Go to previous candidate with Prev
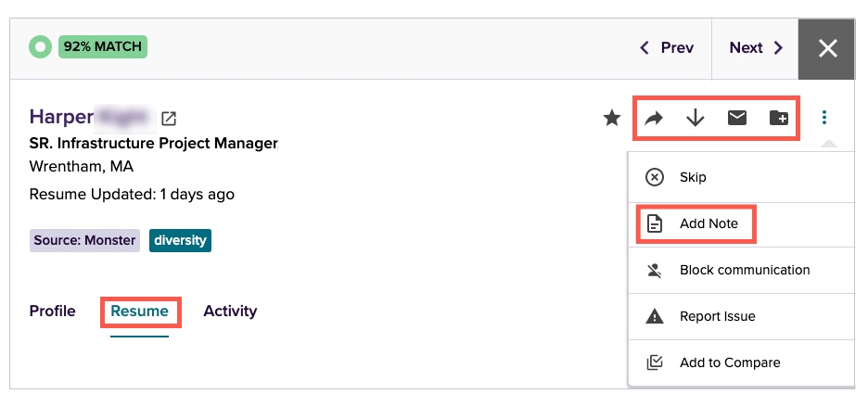Viewport: 868px width, 407px height. click(668, 48)
